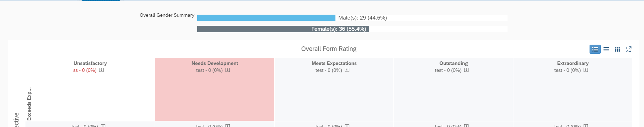644x127 pixels.
Task: Open info icon under Extraordinary column
Action: 586,70
